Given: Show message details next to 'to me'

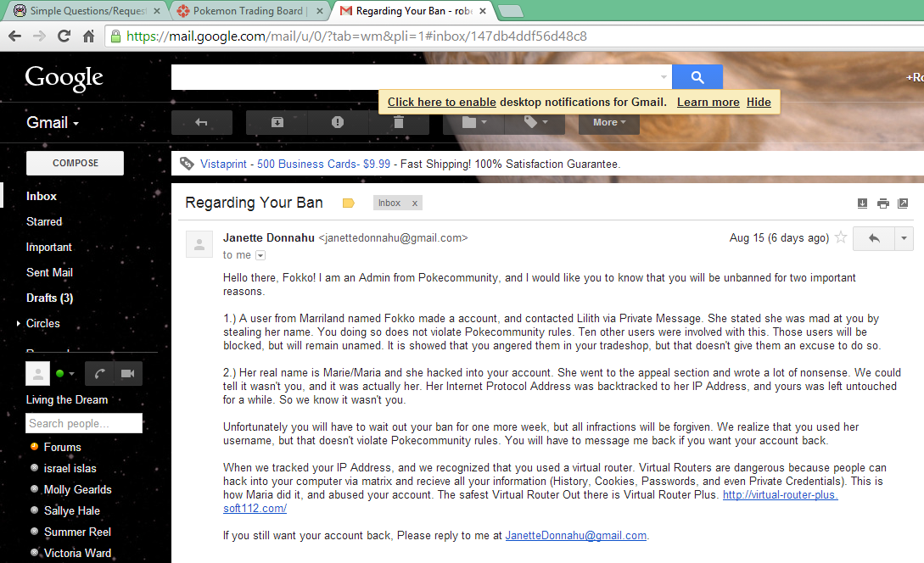Looking at the screenshot, I should pos(260,255).
